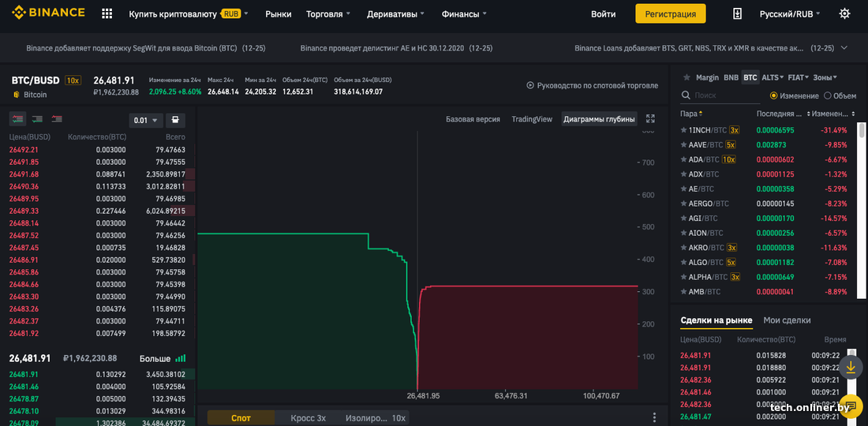Open Русский/RUB language dropdown

pyautogui.click(x=790, y=14)
